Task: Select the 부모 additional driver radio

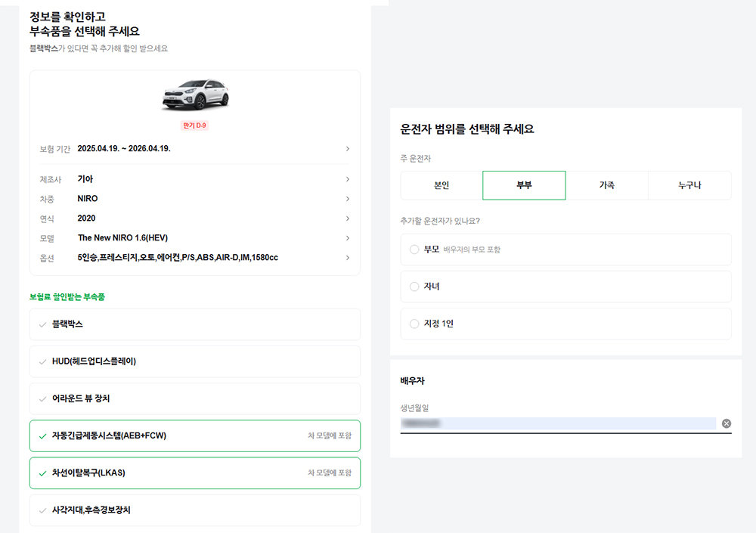Action: (x=414, y=249)
